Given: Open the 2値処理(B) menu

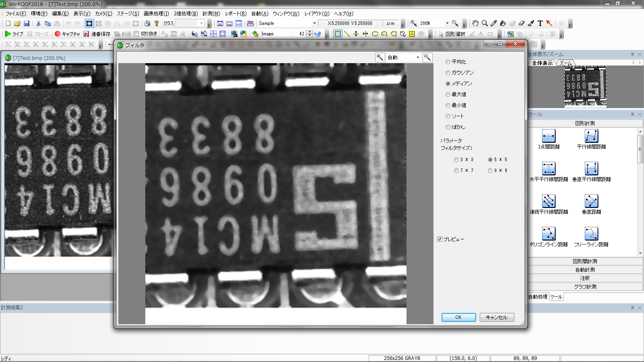Looking at the screenshot, I should tap(186, 13).
